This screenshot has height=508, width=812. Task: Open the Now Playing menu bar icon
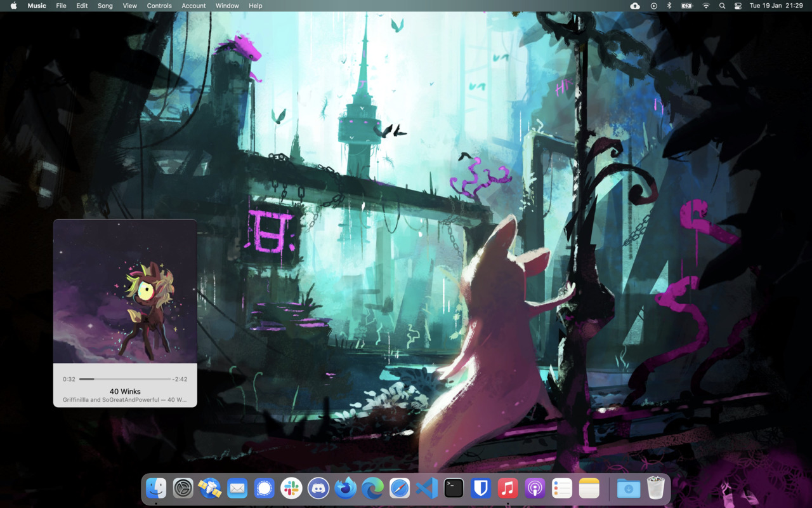653,6
